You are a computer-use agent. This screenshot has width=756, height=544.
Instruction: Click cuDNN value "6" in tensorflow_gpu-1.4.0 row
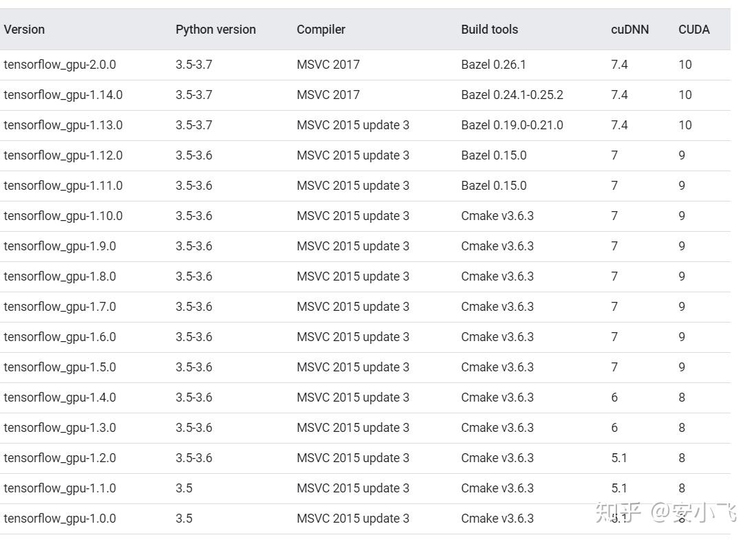point(614,398)
